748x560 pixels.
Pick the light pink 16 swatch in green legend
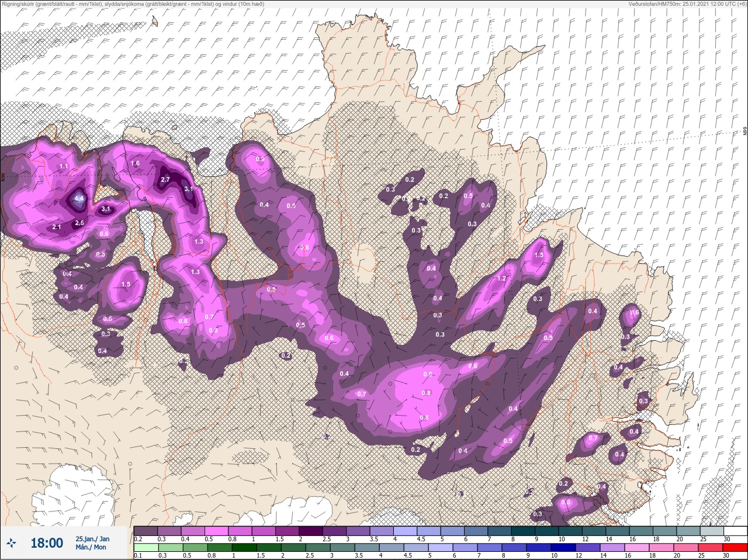(x=638, y=548)
